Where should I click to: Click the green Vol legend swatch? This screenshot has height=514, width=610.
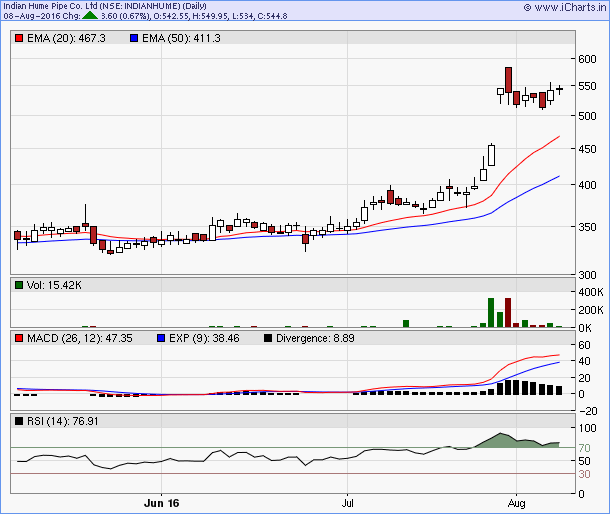point(19,285)
